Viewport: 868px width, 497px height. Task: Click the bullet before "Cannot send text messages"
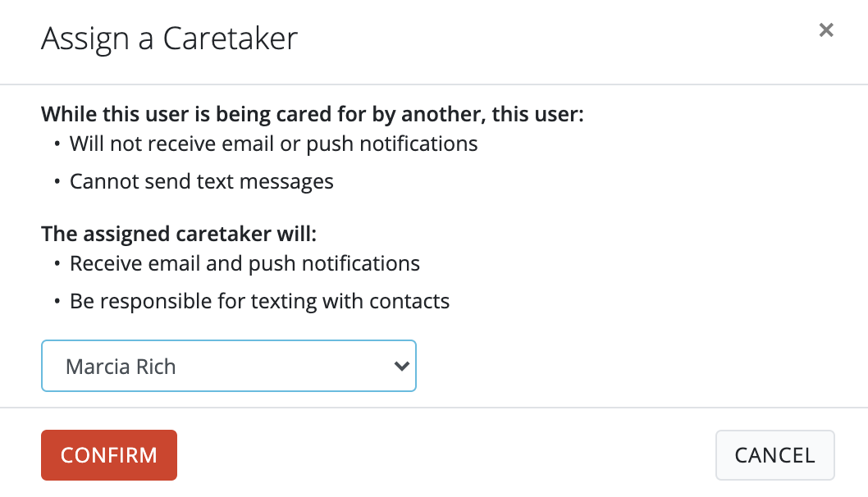coord(57,182)
